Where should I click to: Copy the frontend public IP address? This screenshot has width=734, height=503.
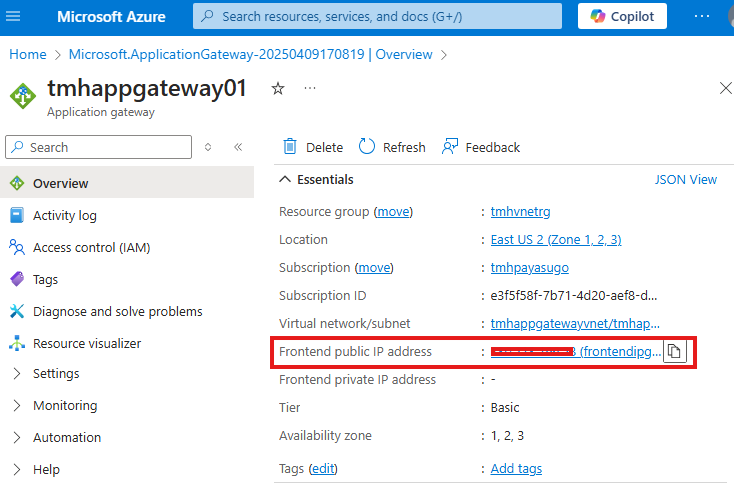675,351
